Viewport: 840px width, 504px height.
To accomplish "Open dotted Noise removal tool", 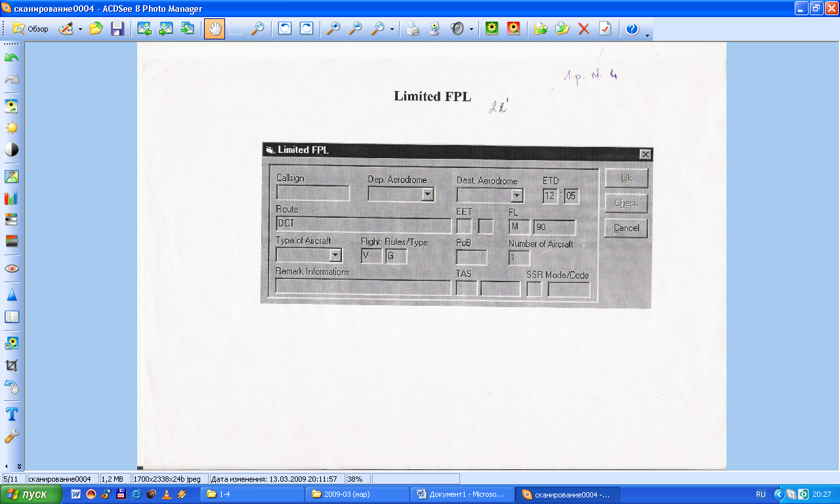I will pos(12,316).
